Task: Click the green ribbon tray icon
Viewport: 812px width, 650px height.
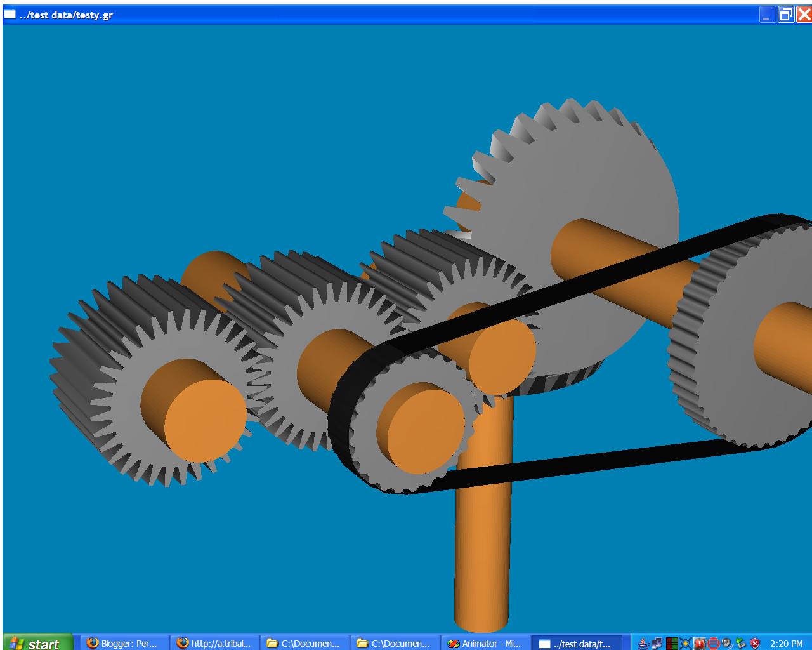Action: click(x=740, y=642)
